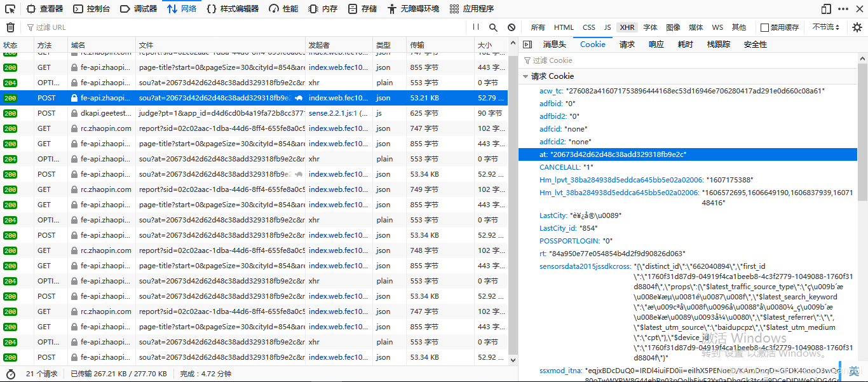This screenshot has height=382, width=868.
Task: Open the 查看器 inspector tab
Action: (43, 9)
